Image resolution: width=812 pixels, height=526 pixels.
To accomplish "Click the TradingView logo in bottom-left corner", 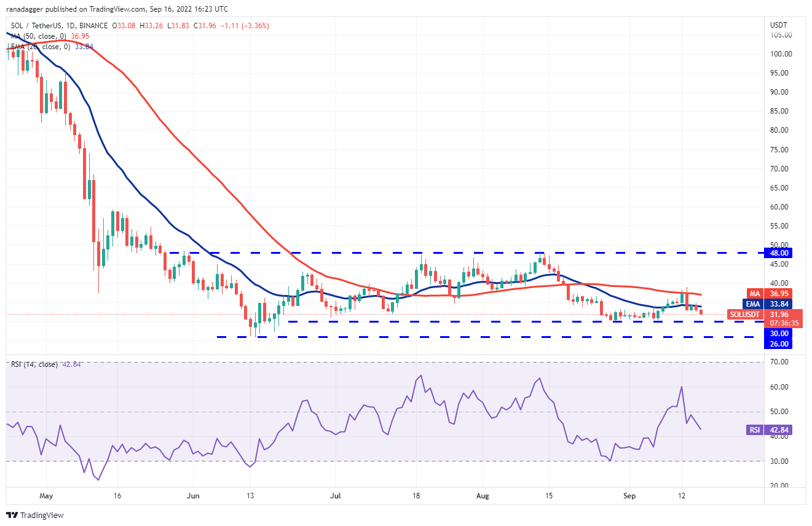I will [35, 515].
